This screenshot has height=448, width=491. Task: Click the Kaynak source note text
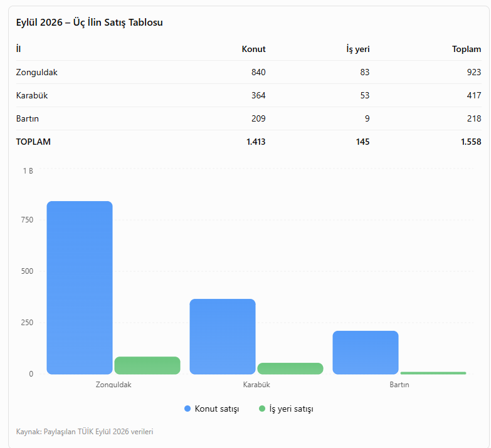click(85, 432)
